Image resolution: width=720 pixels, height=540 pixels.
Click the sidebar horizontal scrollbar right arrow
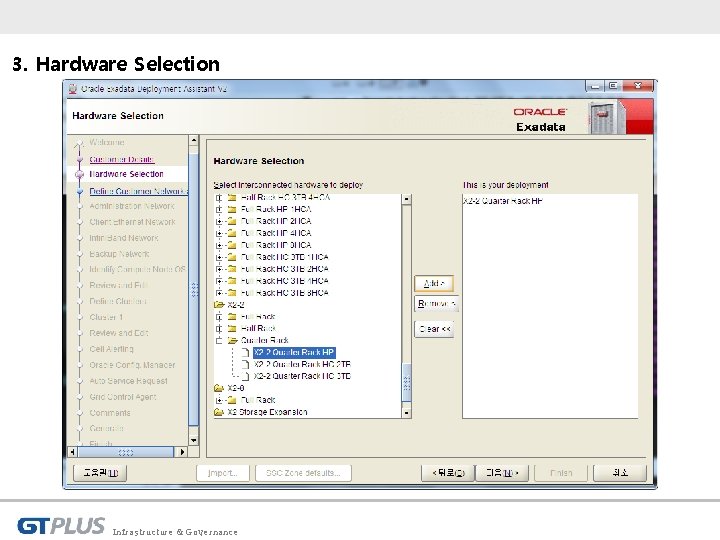tap(182, 452)
